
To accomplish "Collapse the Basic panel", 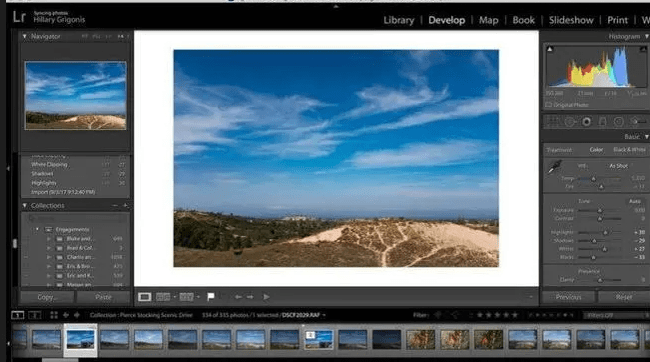I will [x=646, y=136].
